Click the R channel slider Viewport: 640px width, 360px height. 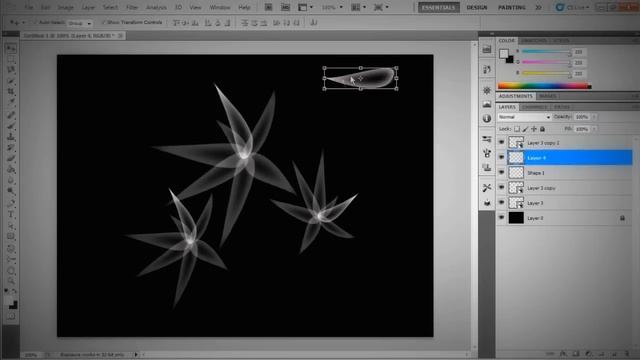point(547,52)
